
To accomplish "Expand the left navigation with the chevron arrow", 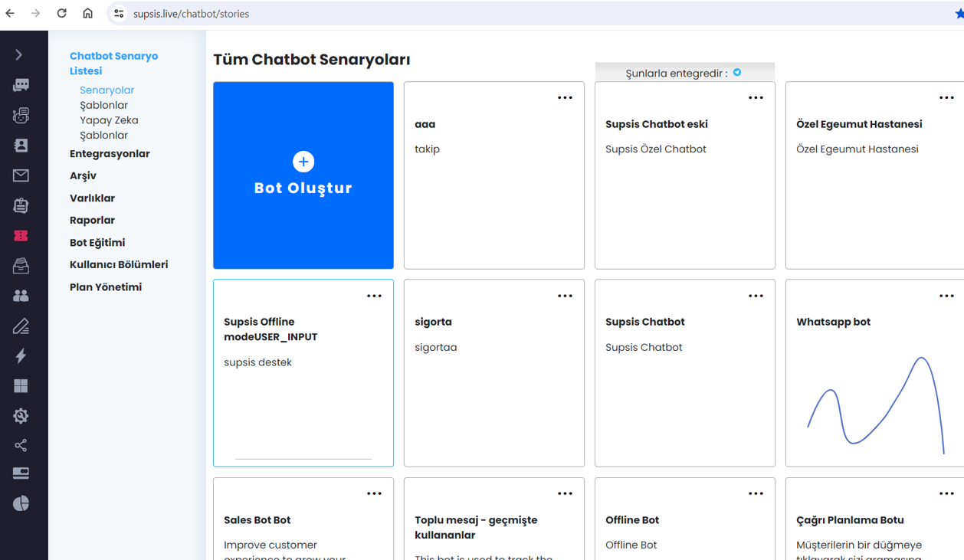I will click(x=19, y=55).
